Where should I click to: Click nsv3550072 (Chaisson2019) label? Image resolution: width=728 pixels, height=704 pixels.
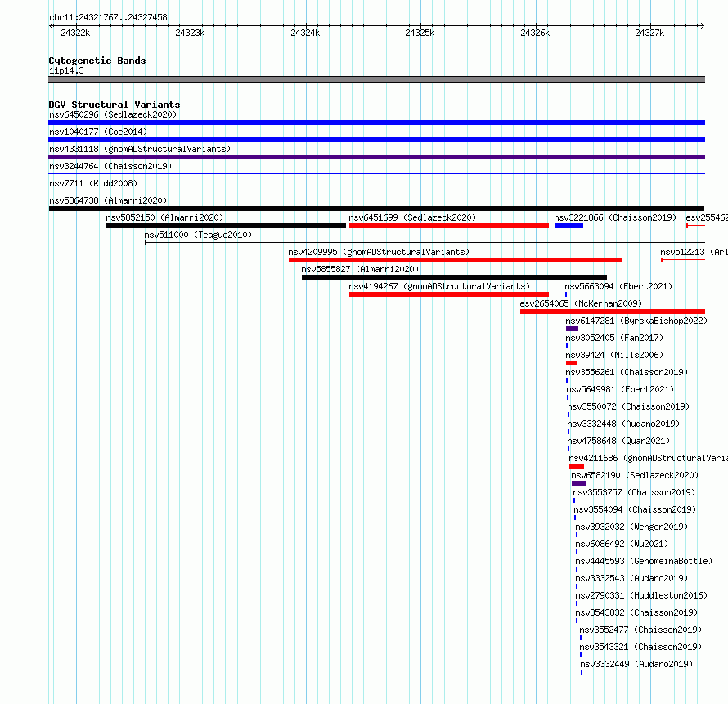pyautogui.click(x=628, y=406)
